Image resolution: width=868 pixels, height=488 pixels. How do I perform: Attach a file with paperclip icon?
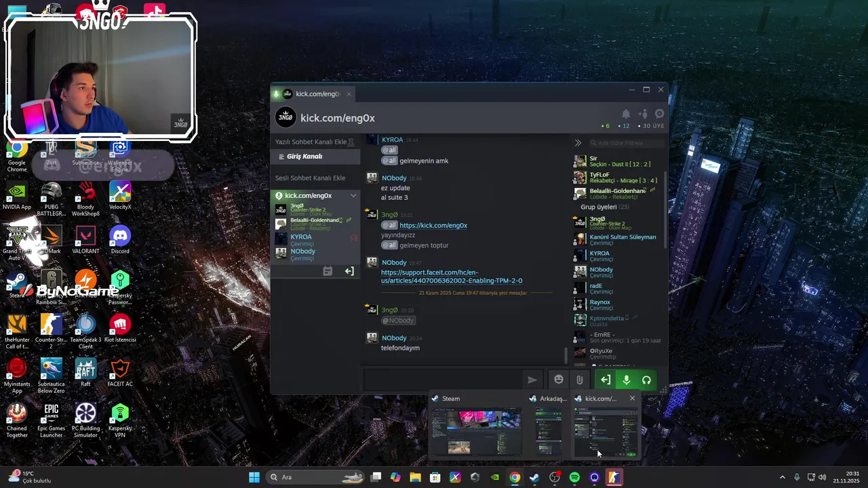579,380
